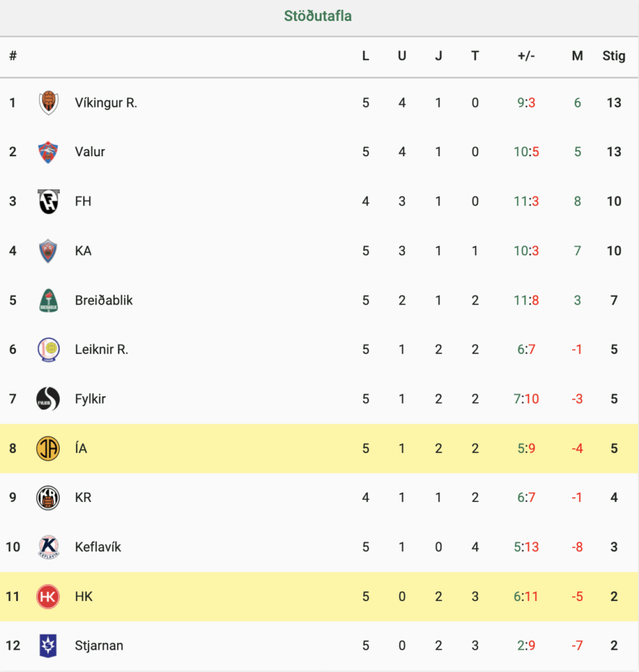The image size is (639, 672).
Task: Click Víkingur R. goal ratio 9:3
Action: (526, 103)
